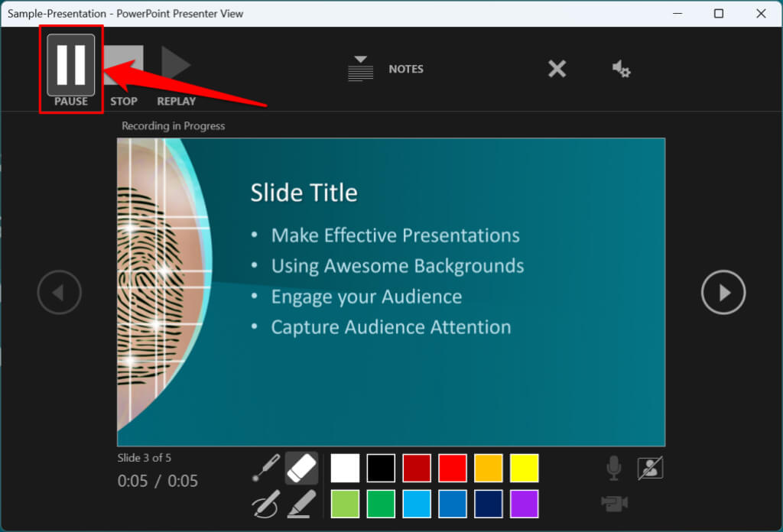Go to the previous slide
The image size is (783, 532).
click(60, 292)
